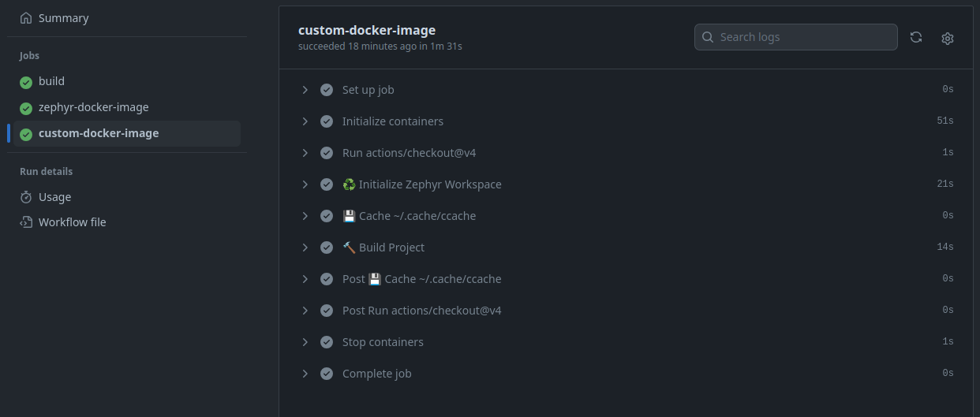Click the green check beside build job
This screenshot has height=417, width=980.
coord(26,82)
